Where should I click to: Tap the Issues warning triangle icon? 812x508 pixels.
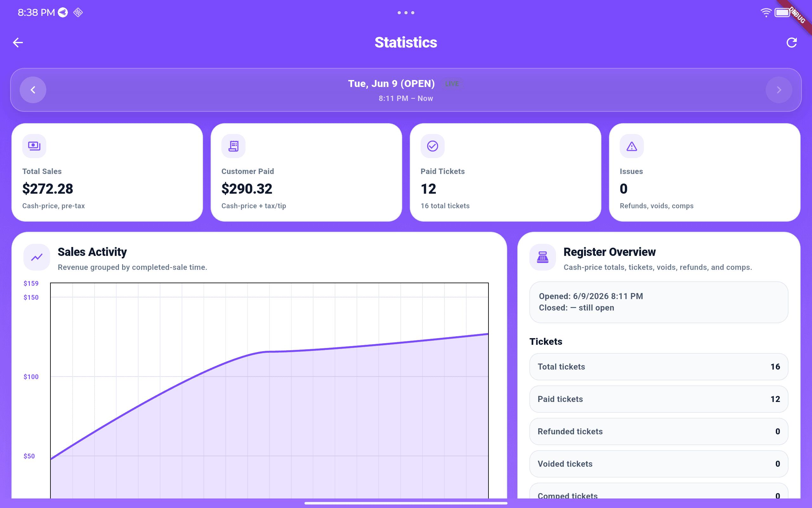click(x=632, y=146)
